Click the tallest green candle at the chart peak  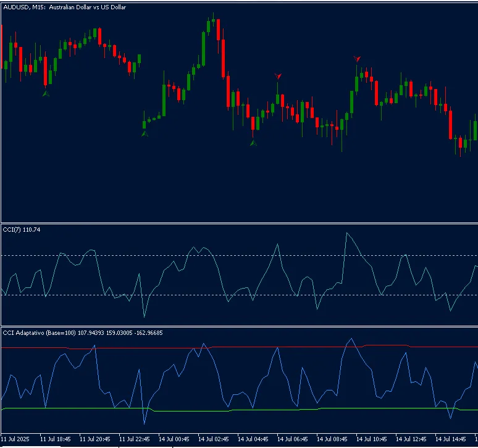[x=203, y=48]
